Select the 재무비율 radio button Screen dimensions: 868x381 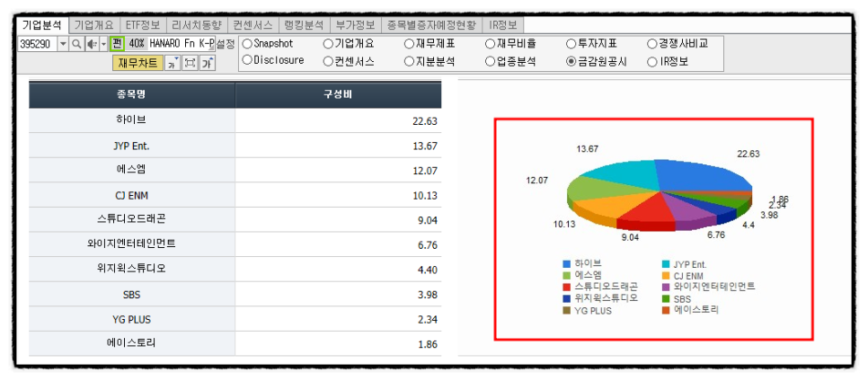coord(490,43)
